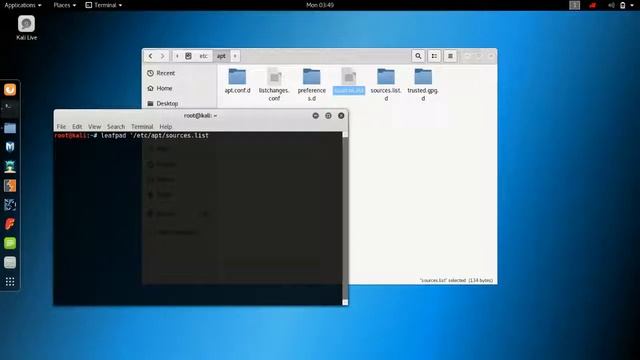Show all applications grid in dock
The width and height of the screenshot is (640, 360).
point(10,282)
